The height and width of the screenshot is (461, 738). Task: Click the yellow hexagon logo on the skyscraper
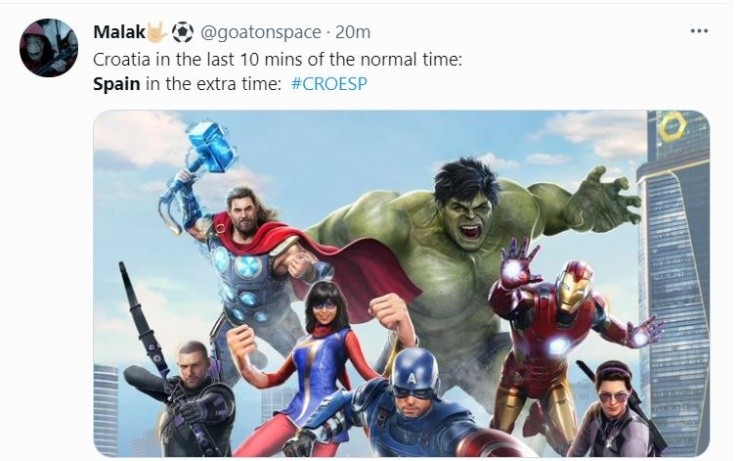[x=673, y=127]
